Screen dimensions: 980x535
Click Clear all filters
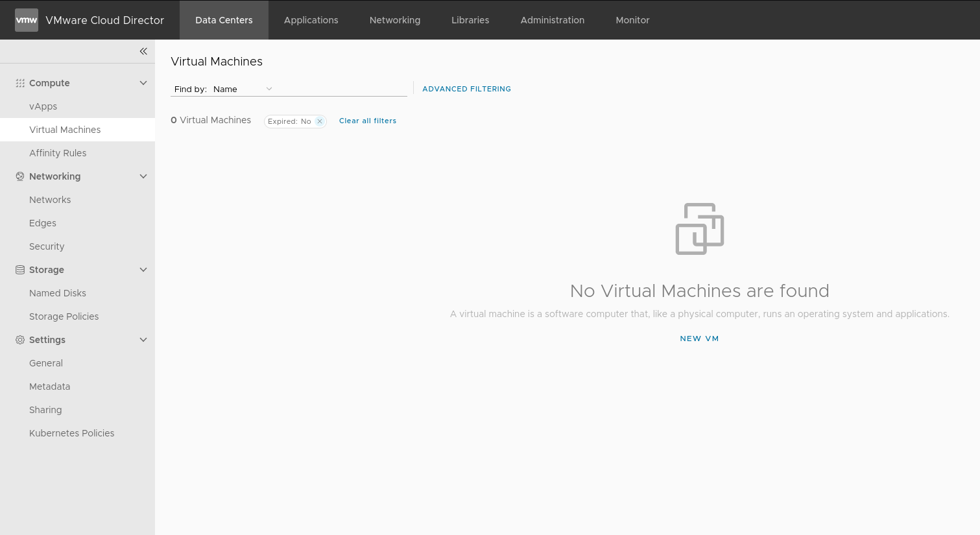(x=368, y=121)
